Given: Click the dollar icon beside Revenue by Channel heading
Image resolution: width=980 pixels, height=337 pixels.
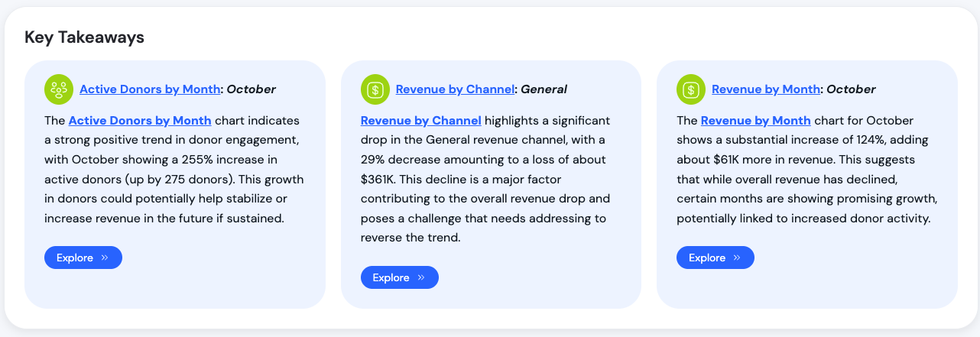Looking at the screenshot, I should pos(375,89).
